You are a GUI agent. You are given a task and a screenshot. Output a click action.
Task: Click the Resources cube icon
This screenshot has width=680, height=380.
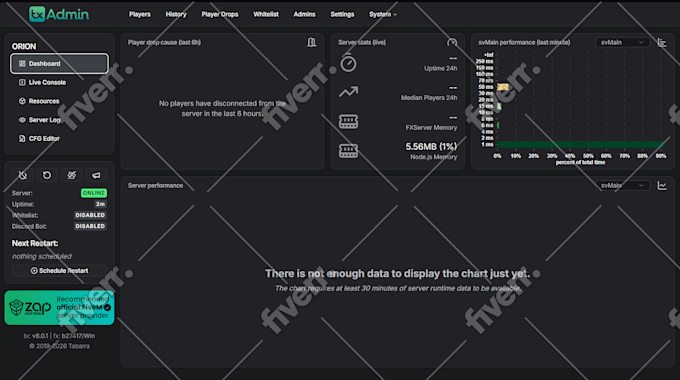coord(22,101)
